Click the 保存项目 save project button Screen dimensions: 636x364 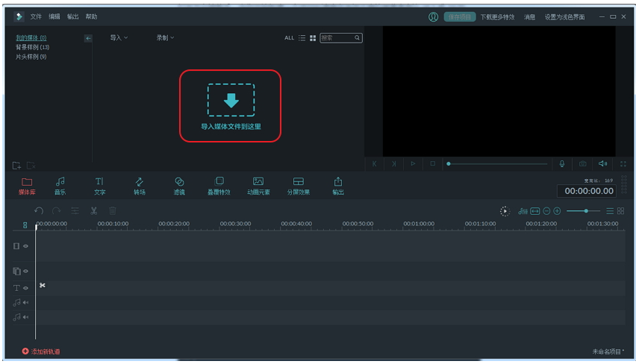[x=460, y=17]
